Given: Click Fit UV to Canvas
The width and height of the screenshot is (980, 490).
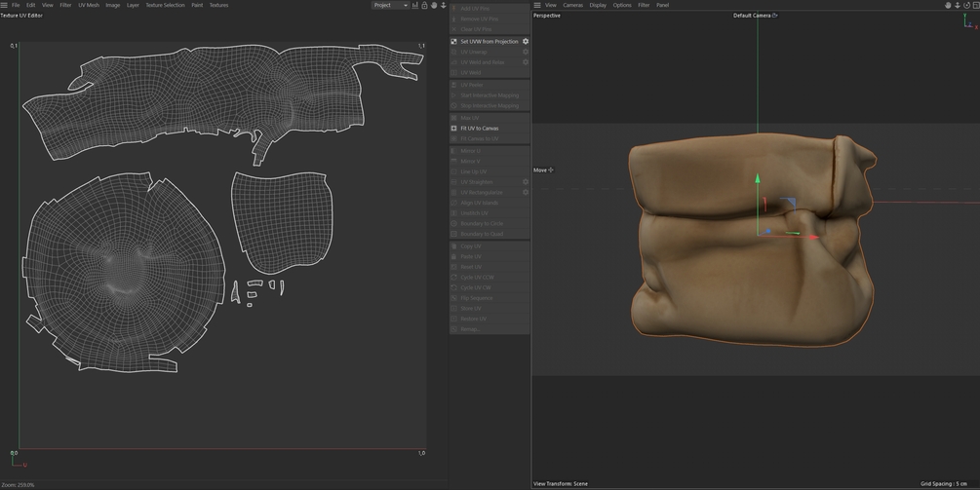Looking at the screenshot, I should (490, 128).
